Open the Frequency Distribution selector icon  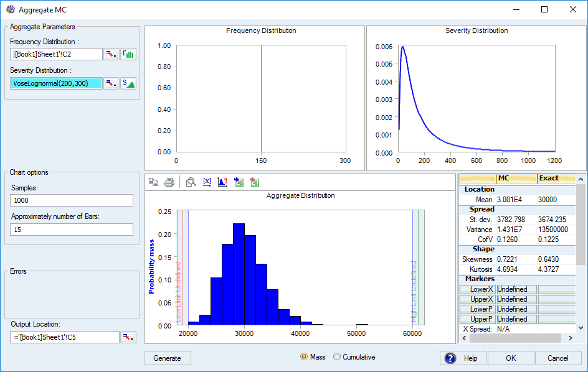coord(128,54)
